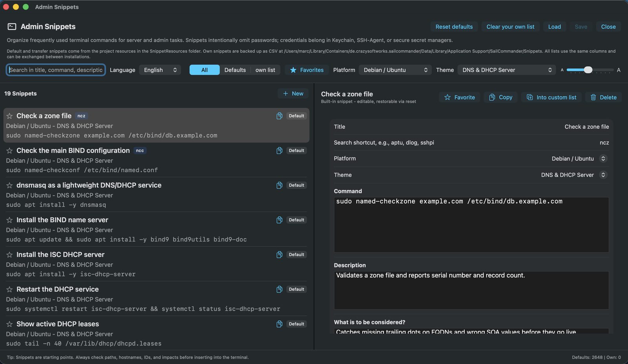The image size is (628, 364).
Task: Star 'Install the ISC DHCP server' snippet
Action: (9, 255)
